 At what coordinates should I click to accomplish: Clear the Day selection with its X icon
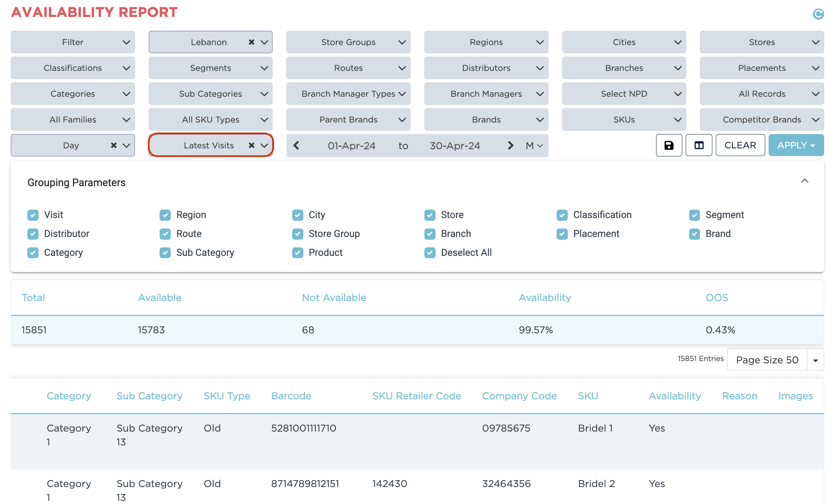[x=114, y=145]
